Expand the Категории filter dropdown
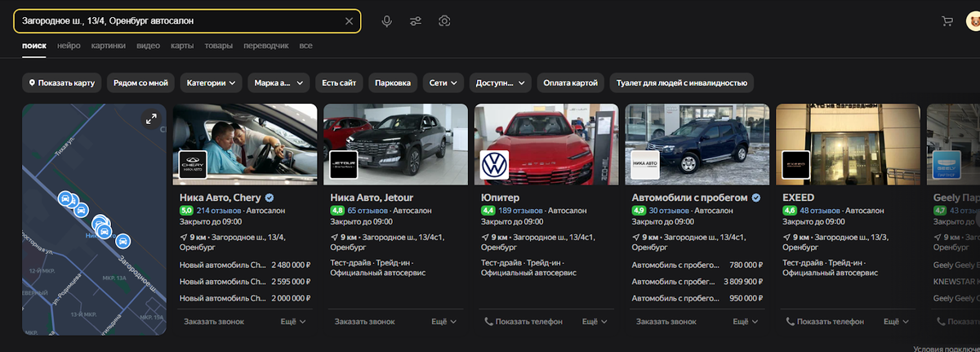 coord(212,82)
